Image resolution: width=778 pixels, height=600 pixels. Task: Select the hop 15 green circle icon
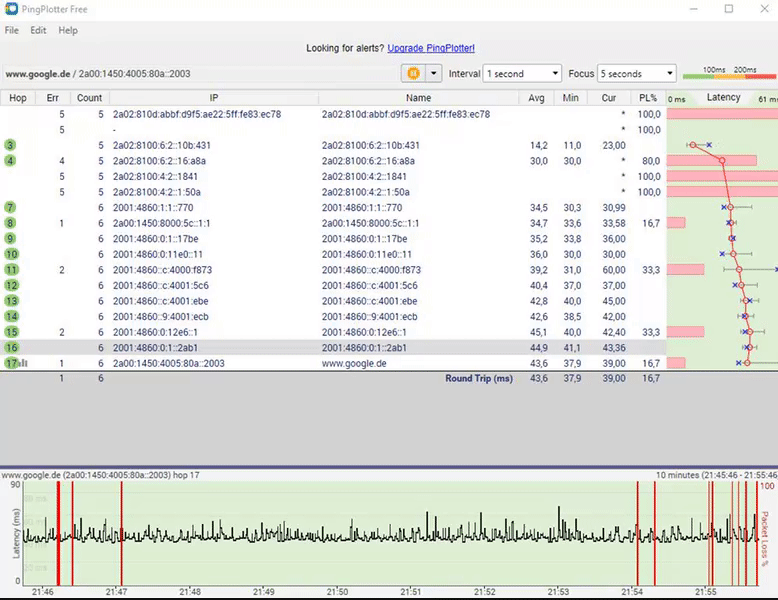click(x=12, y=332)
